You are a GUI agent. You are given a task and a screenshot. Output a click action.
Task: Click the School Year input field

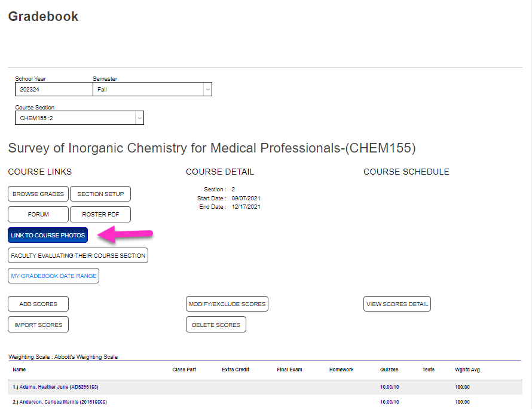(x=54, y=89)
